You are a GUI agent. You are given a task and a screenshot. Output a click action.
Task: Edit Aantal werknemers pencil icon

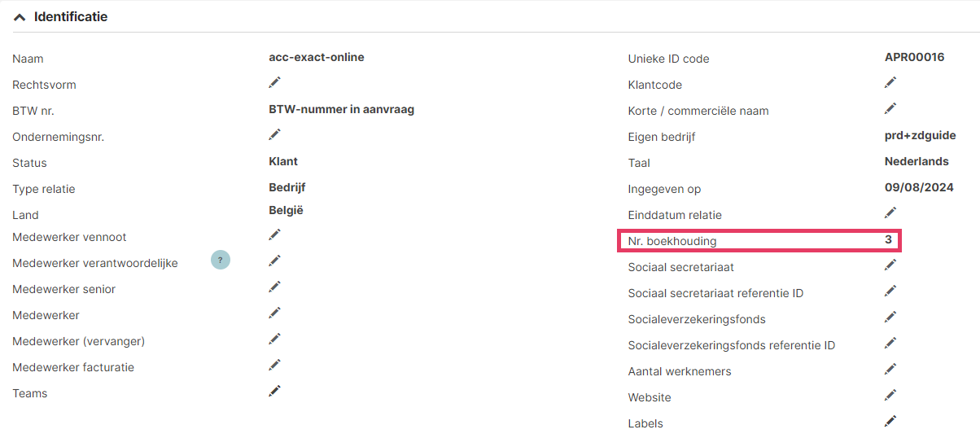890,369
